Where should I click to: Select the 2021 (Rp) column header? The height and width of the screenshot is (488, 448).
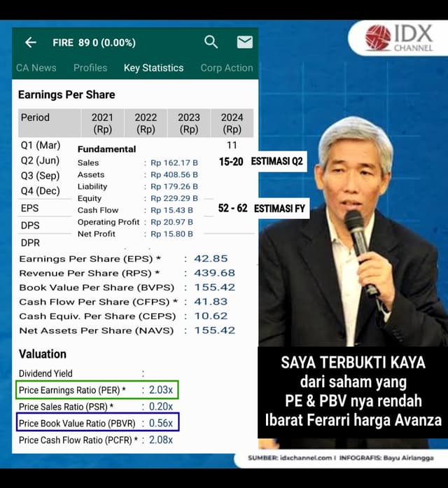coord(102,123)
